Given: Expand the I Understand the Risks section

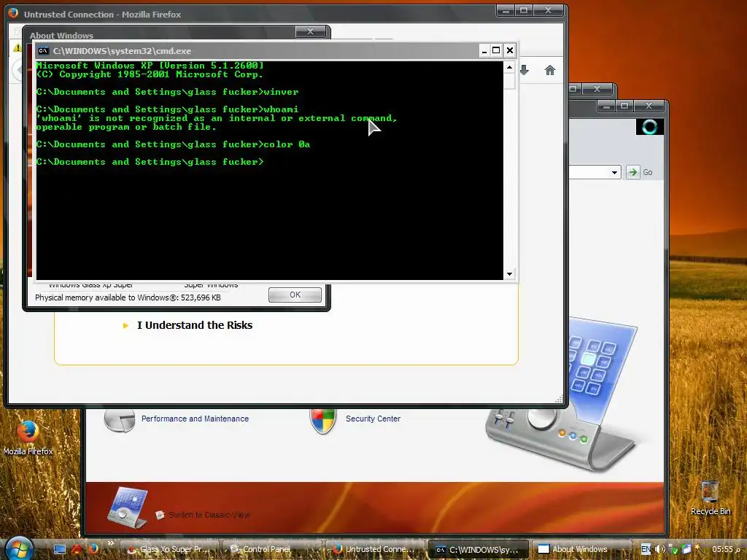Looking at the screenshot, I should [194, 325].
